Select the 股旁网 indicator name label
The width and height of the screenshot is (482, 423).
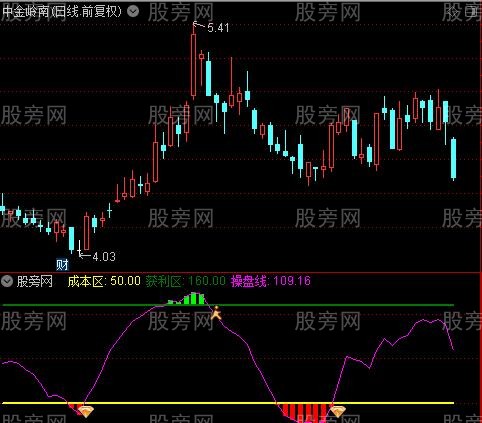click(35, 282)
